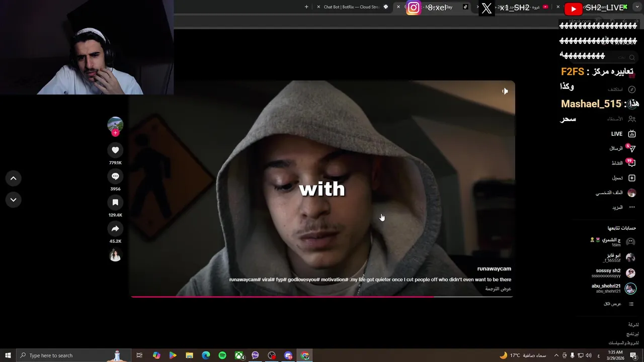
Task: Open the 1:35 AM clock and calendar
Action: point(615,355)
